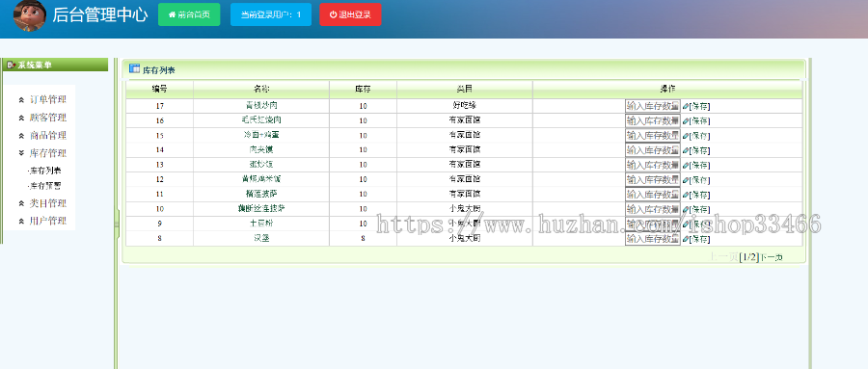Click the 后台管理中心 header title

100,15
